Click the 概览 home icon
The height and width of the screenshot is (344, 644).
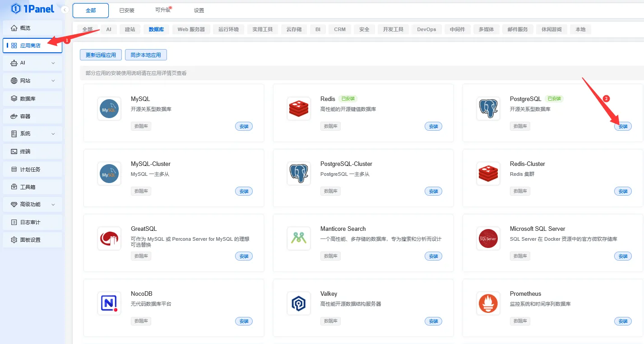tap(14, 28)
